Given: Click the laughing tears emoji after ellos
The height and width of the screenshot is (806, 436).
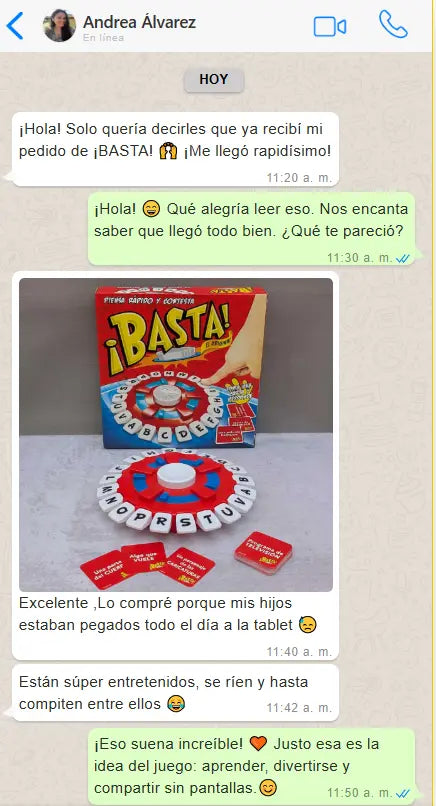Looking at the screenshot, I should pyautogui.click(x=176, y=703).
